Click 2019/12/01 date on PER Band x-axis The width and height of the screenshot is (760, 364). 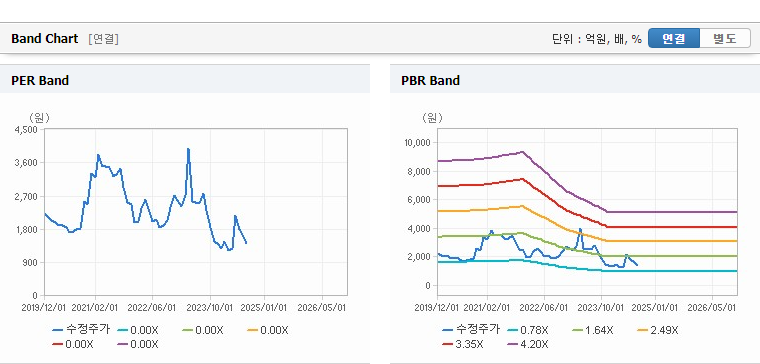pyautogui.click(x=45, y=307)
